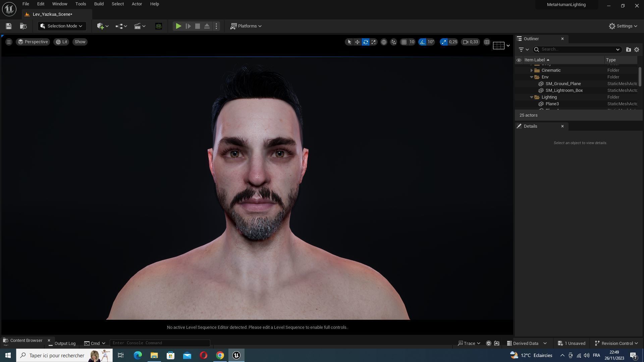This screenshot has height=362, width=644.
Task: Expand the Cinematic folder
Action: pos(532,70)
